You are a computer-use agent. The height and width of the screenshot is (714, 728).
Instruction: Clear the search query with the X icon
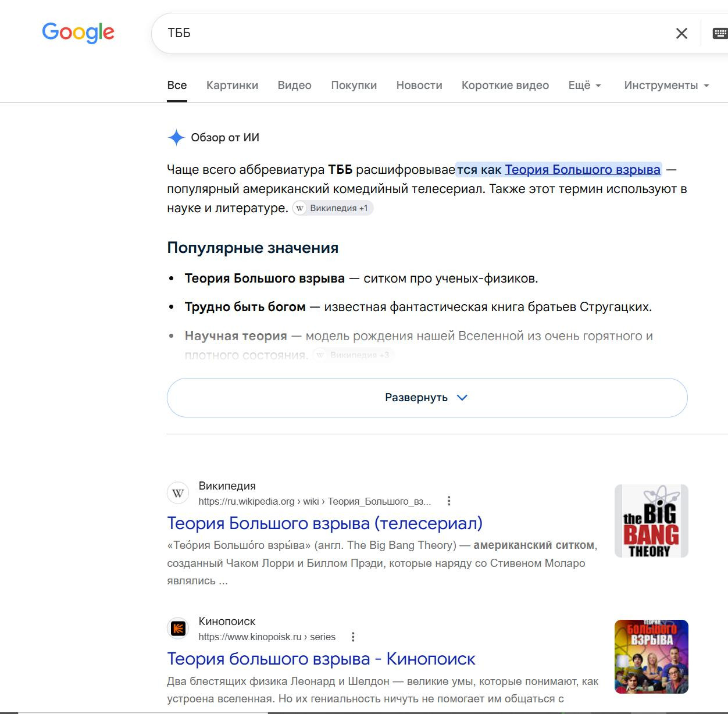pyautogui.click(x=681, y=33)
